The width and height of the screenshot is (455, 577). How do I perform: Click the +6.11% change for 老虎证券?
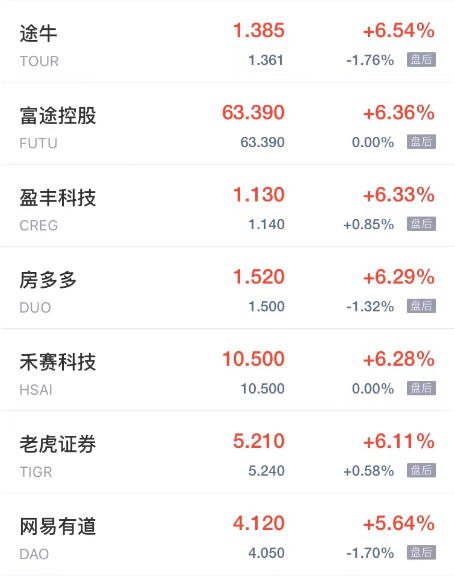pyautogui.click(x=399, y=441)
